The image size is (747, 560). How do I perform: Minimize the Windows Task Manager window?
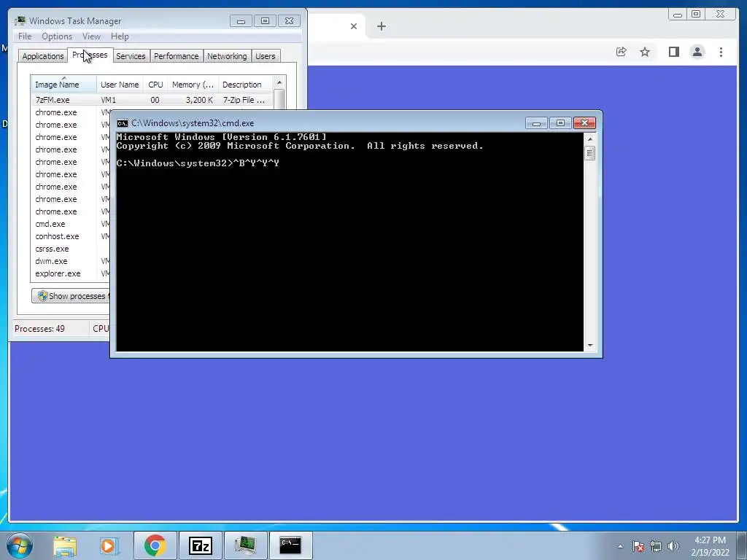[241, 21]
